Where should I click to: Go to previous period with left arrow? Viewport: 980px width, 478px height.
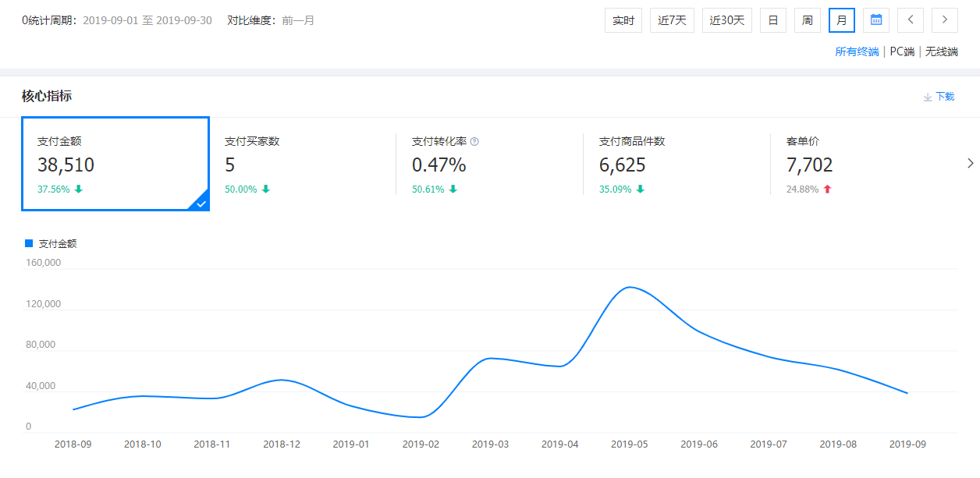click(x=911, y=20)
